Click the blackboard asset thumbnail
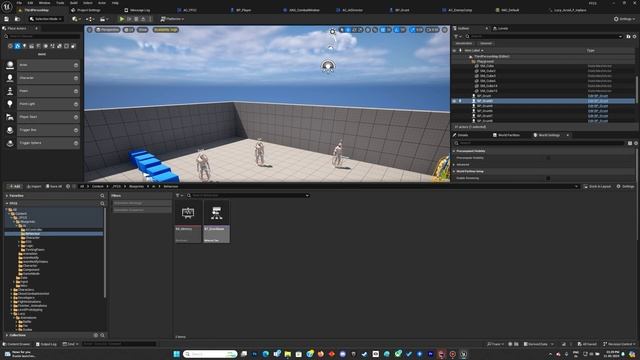The image size is (640, 360). coord(188,212)
